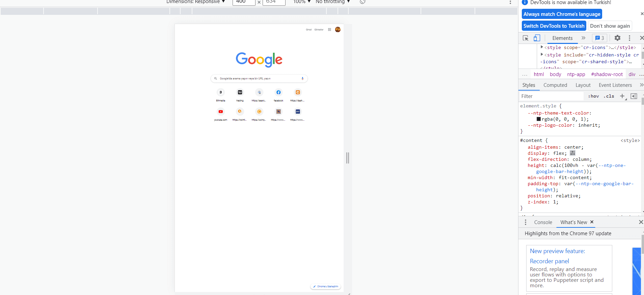Viewport: 644px width, 295px height.
Task: Open the https://kointl... shortcut
Action: [x=240, y=114]
